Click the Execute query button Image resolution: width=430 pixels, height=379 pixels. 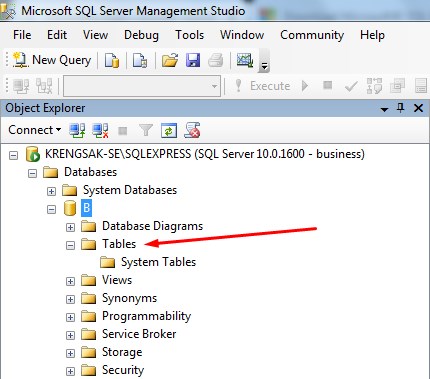point(262,86)
